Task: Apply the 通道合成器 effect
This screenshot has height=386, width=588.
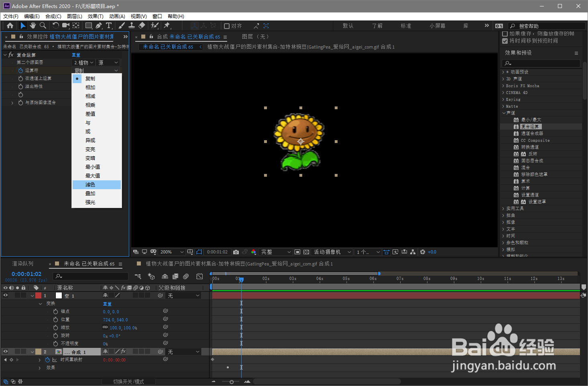Action: (x=532, y=133)
